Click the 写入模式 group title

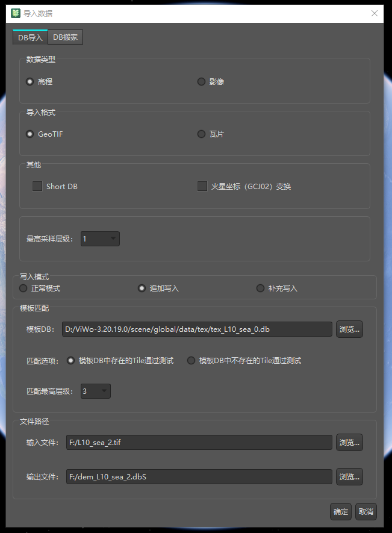coord(34,277)
